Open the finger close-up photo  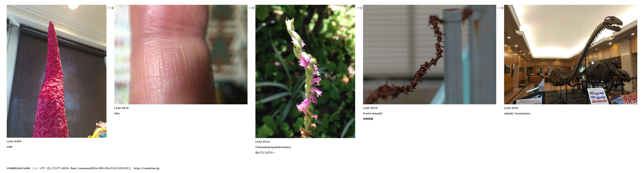tap(181, 54)
